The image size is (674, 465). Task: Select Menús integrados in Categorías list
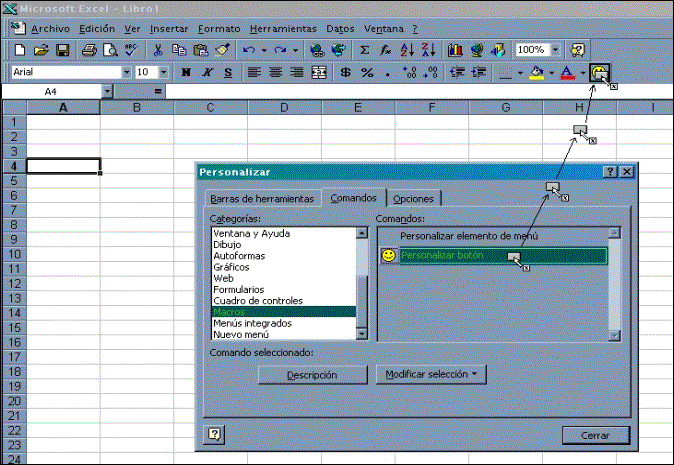252,324
